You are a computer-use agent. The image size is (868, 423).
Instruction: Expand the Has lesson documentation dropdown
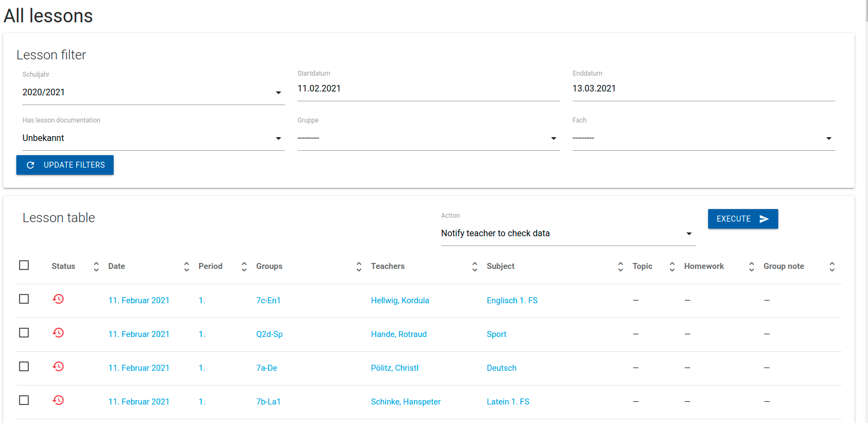tap(153, 138)
